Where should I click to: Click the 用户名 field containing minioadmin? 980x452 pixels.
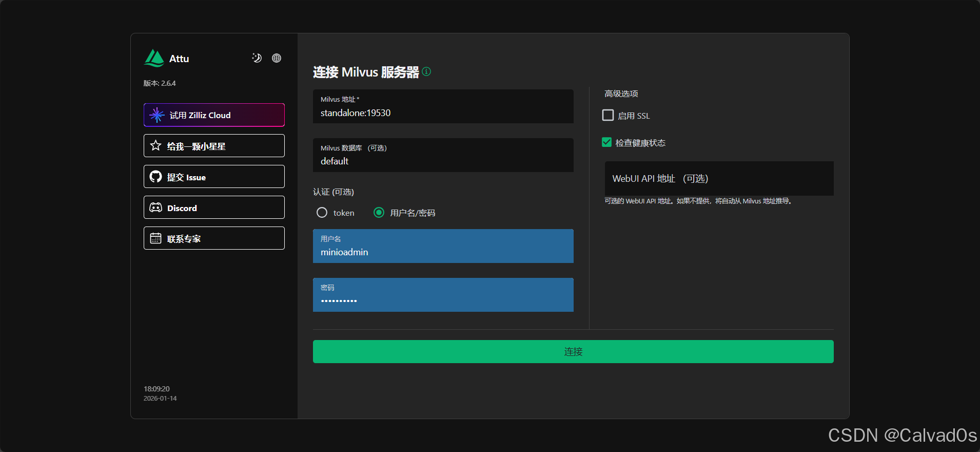(x=443, y=246)
